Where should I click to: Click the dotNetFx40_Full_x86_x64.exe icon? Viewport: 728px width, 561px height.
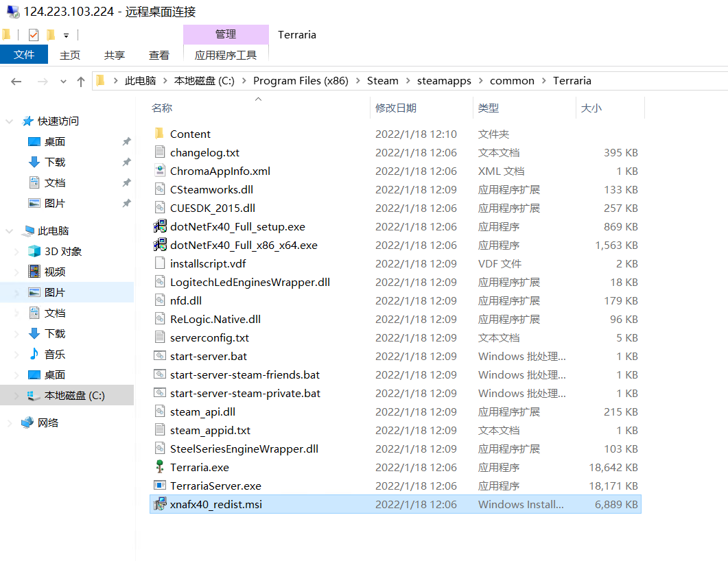(x=160, y=245)
